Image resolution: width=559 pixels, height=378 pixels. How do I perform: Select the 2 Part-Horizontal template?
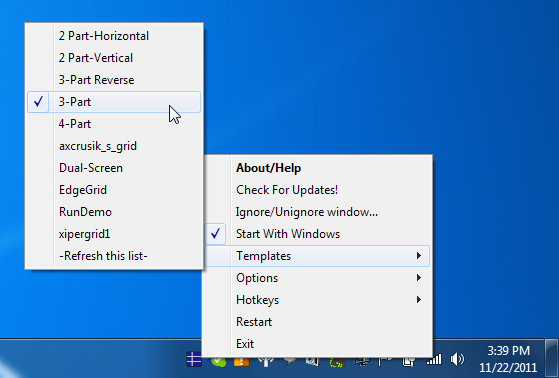(114, 36)
